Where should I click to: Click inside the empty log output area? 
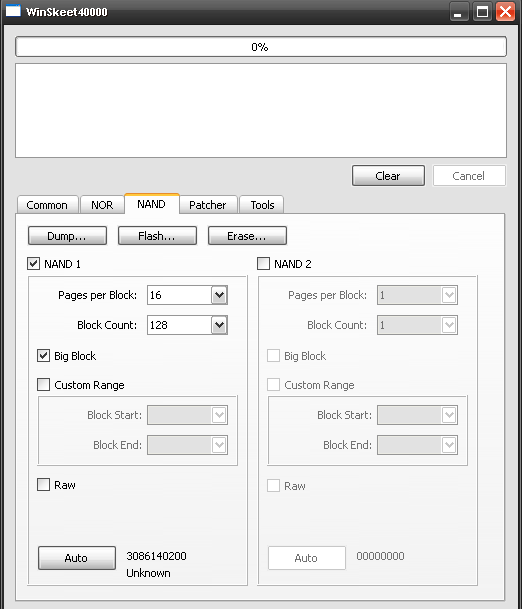tap(261, 111)
